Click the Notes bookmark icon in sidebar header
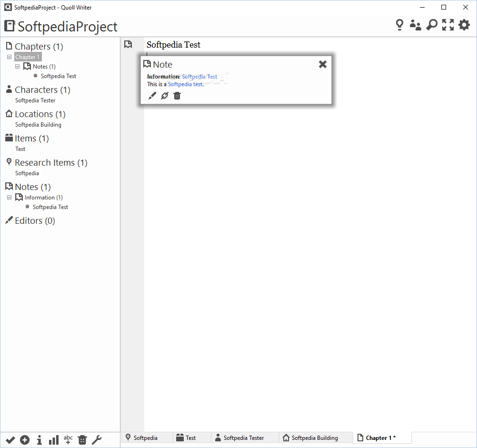 [9, 186]
